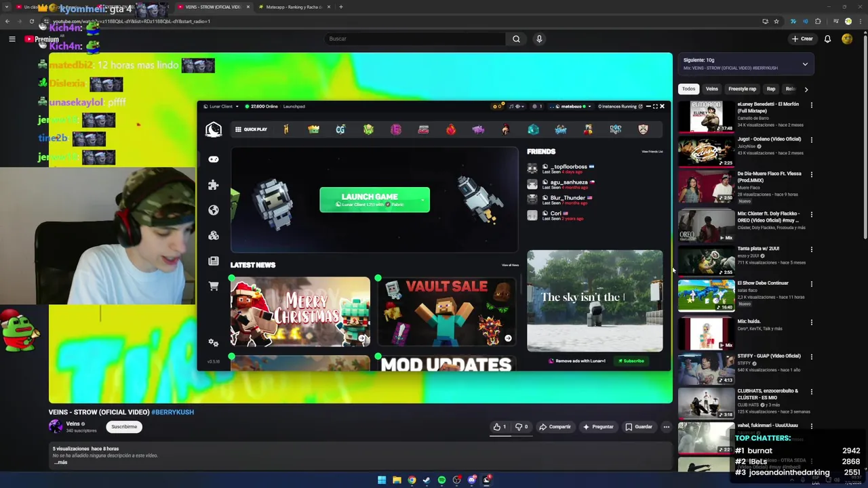Select friend agu_sanhueza in Friends list

pos(563,184)
